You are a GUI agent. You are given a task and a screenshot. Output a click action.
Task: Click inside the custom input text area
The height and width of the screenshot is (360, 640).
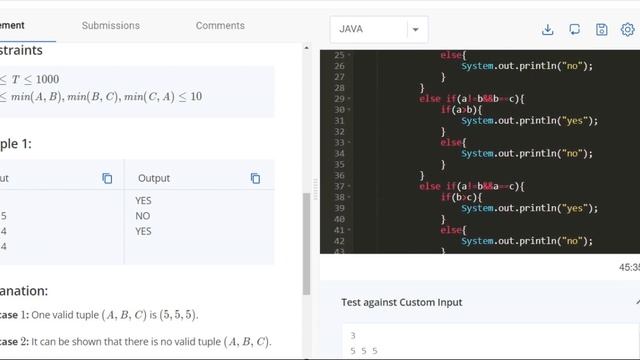pyautogui.click(x=491, y=342)
